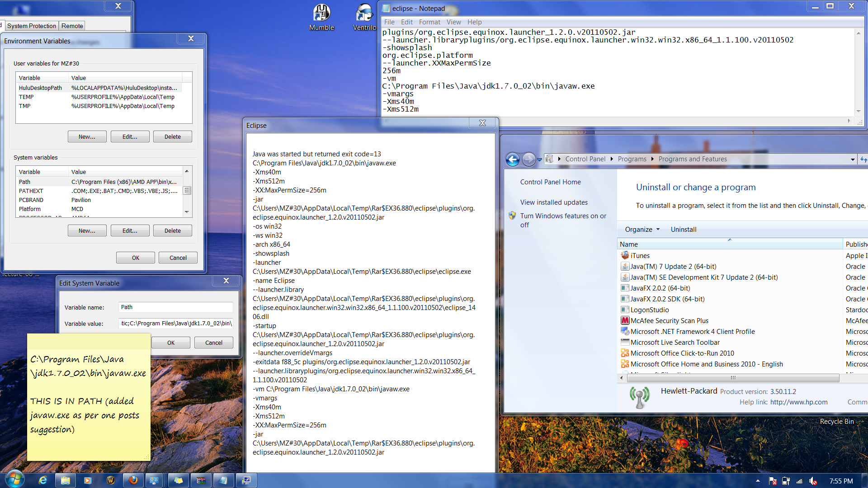Open Windows Explorer from the taskbar
The height and width of the screenshot is (488, 868).
pyautogui.click(x=66, y=480)
